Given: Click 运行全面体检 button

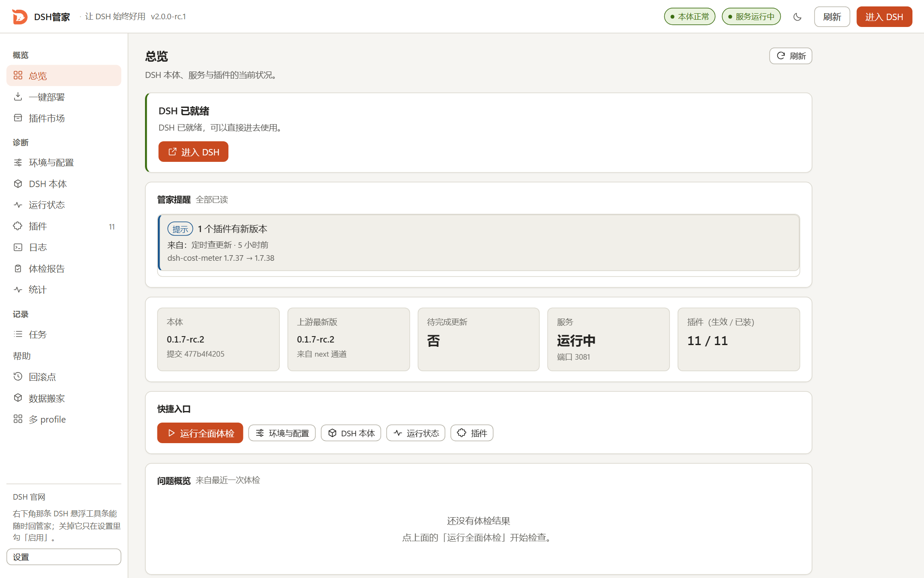Looking at the screenshot, I should coord(200,433).
